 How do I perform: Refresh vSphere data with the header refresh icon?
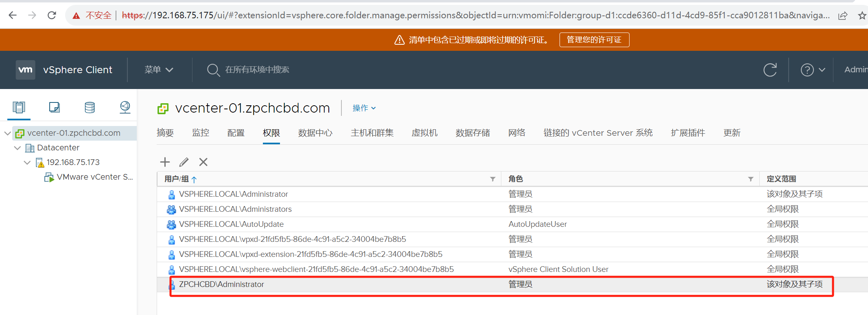(x=770, y=70)
